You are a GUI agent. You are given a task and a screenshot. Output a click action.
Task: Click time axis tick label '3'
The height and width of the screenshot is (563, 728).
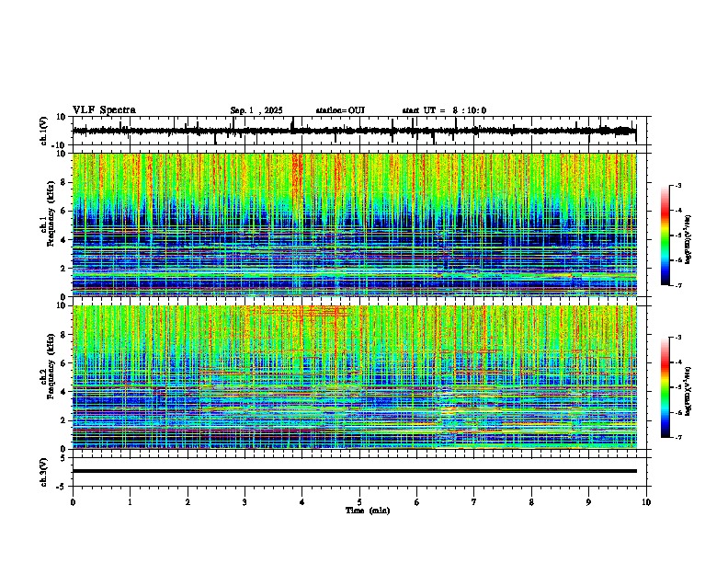(245, 502)
